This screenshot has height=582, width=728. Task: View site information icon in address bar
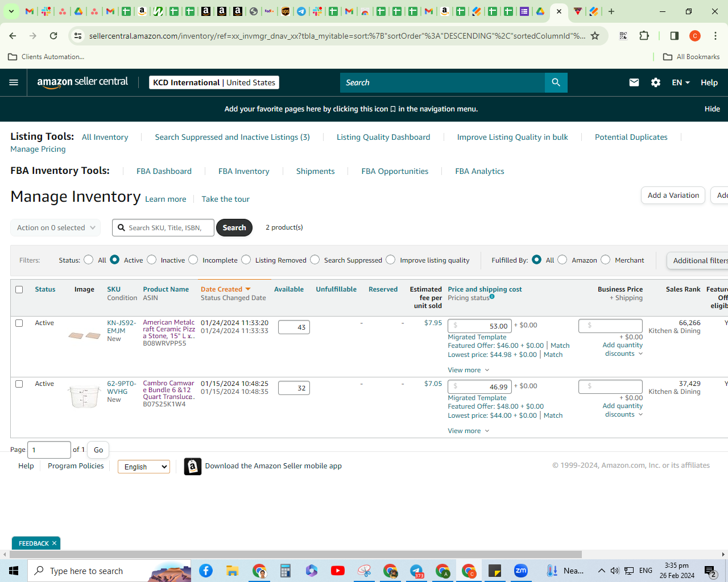(78, 36)
